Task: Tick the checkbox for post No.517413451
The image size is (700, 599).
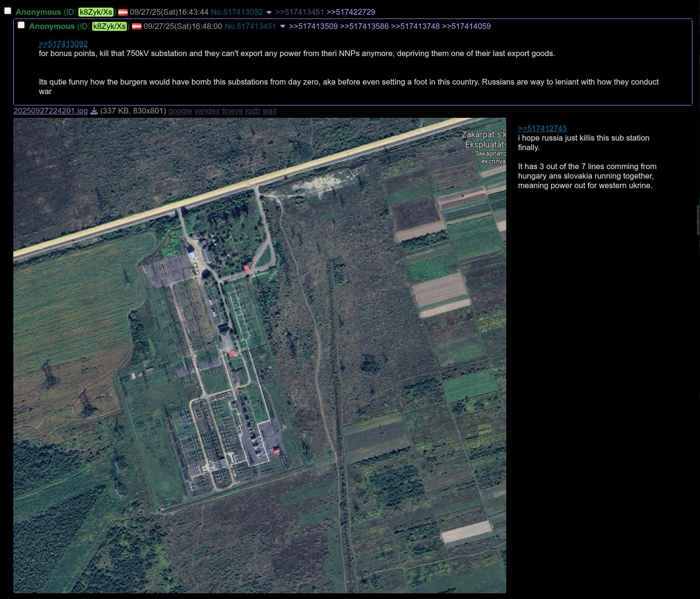Action: [x=21, y=25]
